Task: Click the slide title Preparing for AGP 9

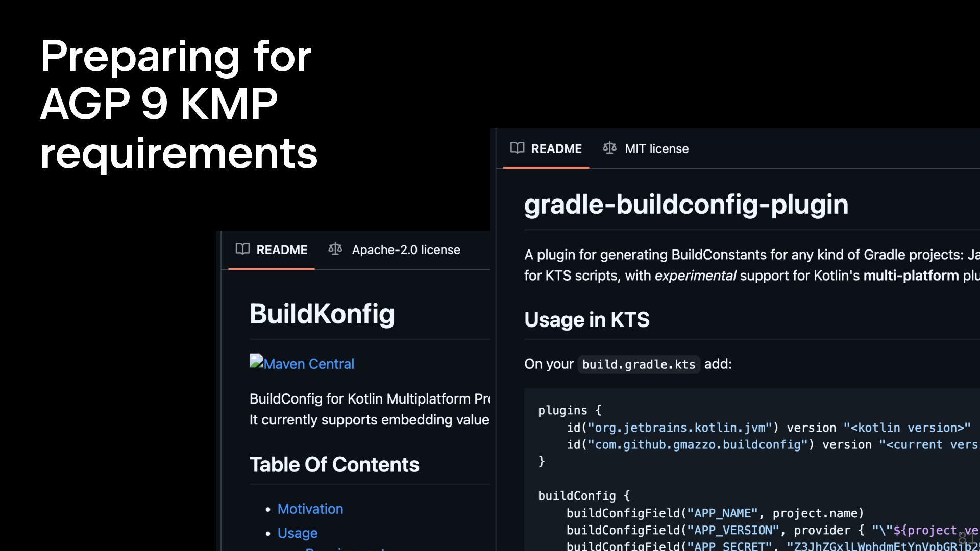Action: 176,56
